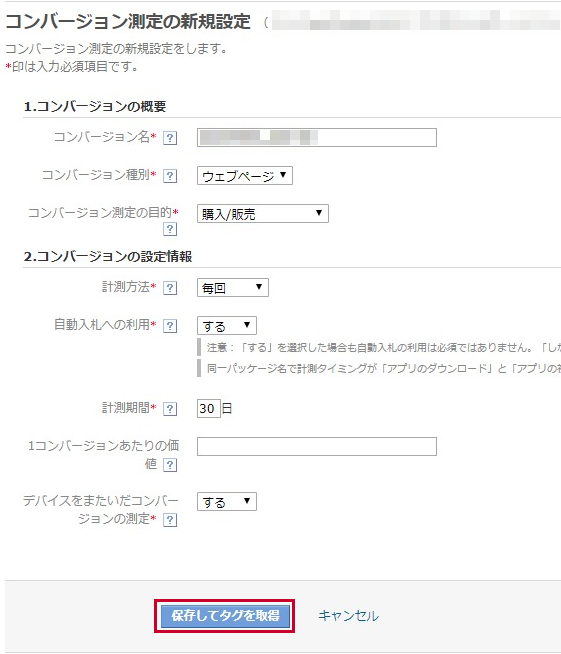Click the 1コンバージョンあたりの価値 input field
This screenshot has height=654, width=561.
point(317,446)
